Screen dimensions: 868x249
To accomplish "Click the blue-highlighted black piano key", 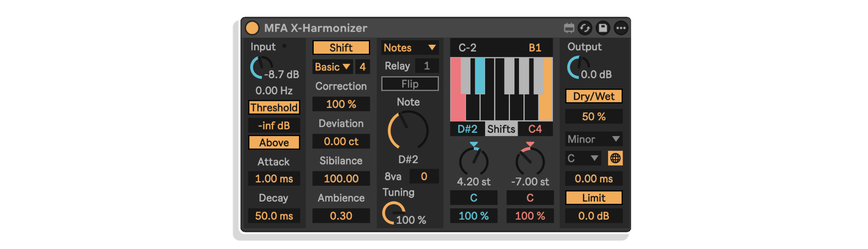I will tap(480, 75).
